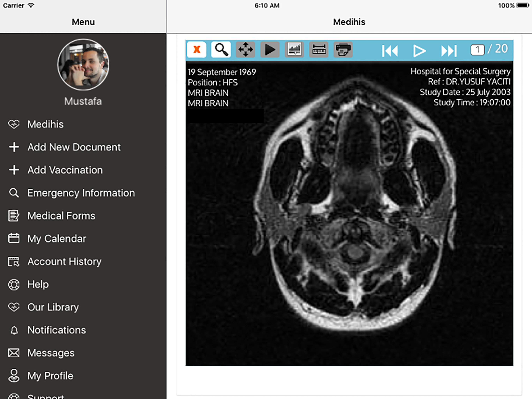
Task: Open Medihis in the side menu
Action: click(x=83, y=124)
